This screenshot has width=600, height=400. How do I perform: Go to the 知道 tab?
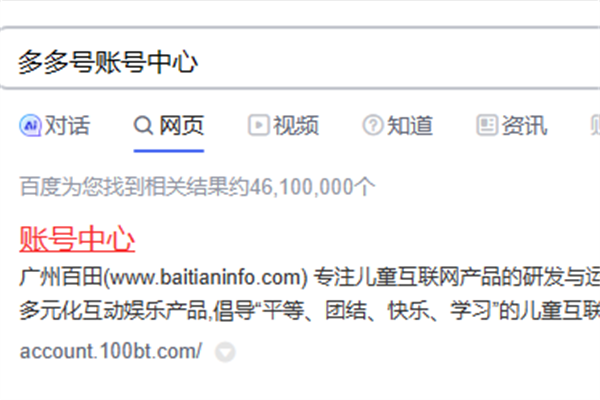[x=410, y=125]
